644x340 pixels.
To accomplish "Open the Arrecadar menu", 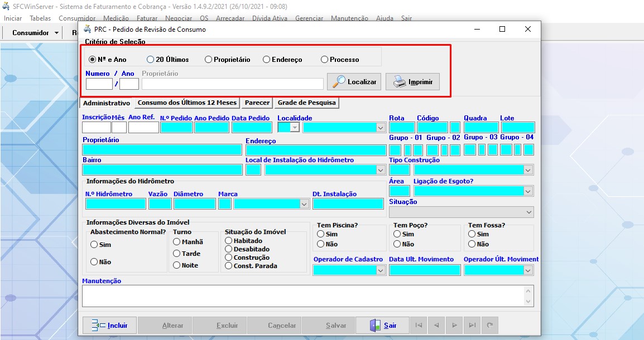I will pyautogui.click(x=230, y=18).
